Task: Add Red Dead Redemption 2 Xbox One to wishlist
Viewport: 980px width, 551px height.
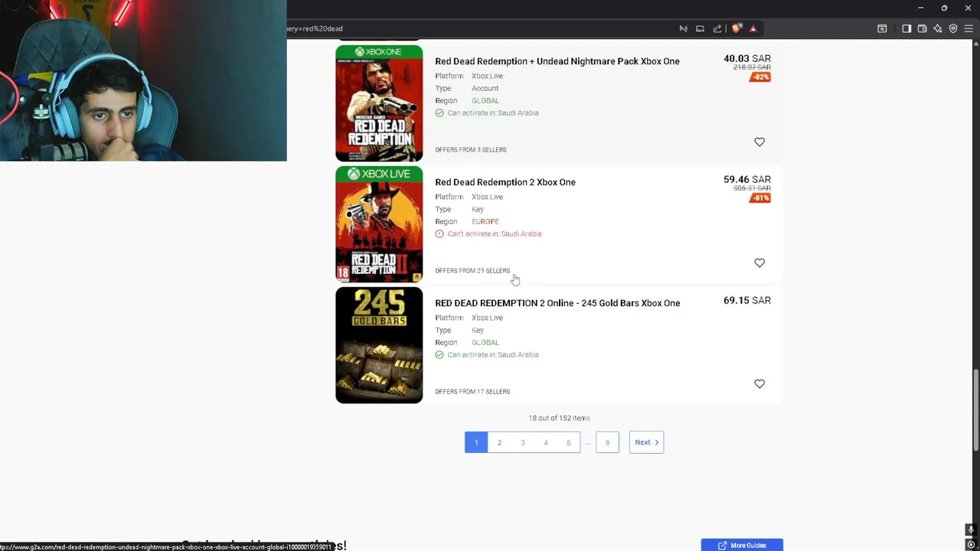Action: [x=759, y=263]
